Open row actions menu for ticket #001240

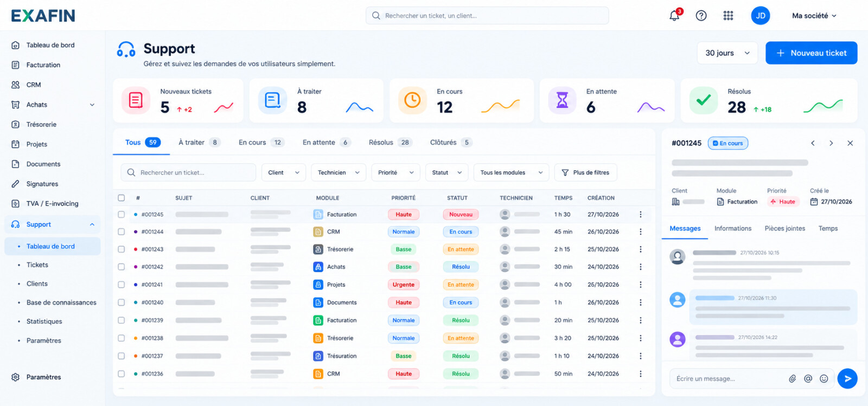tap(641, 302)
